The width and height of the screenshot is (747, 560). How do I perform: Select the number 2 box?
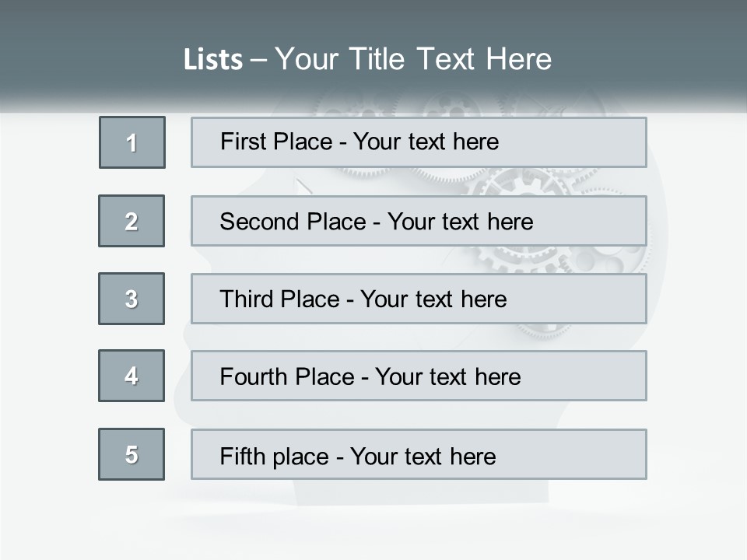point(132,221)
